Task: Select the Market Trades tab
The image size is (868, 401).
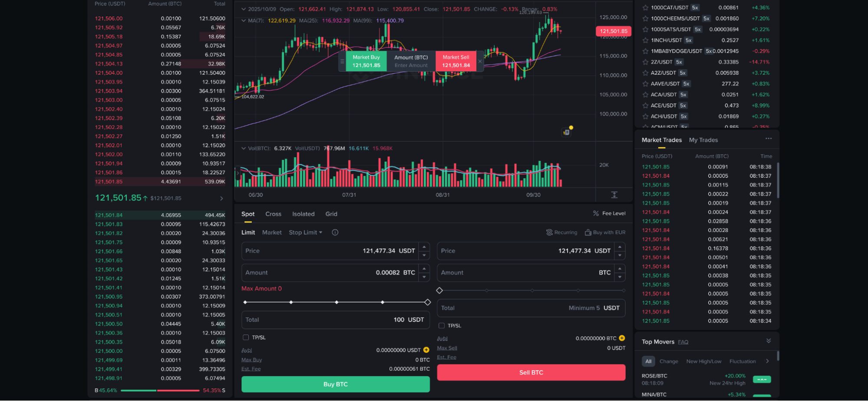Action: click(x=662, y=140)
